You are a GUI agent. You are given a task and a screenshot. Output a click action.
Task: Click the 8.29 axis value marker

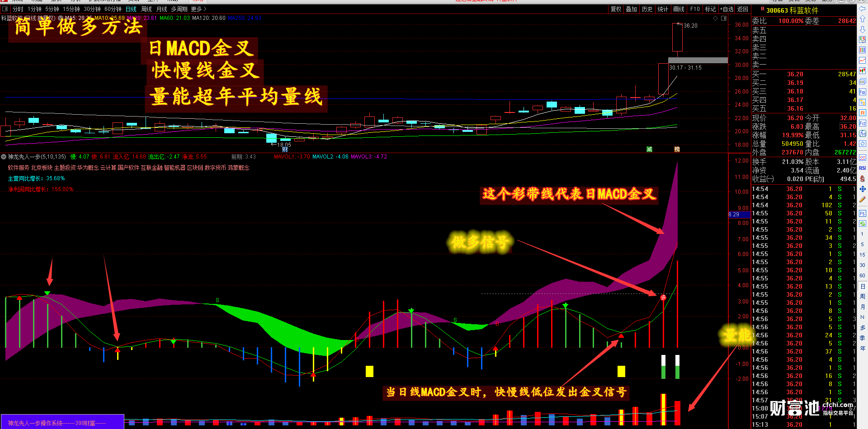tap(739, 214)
